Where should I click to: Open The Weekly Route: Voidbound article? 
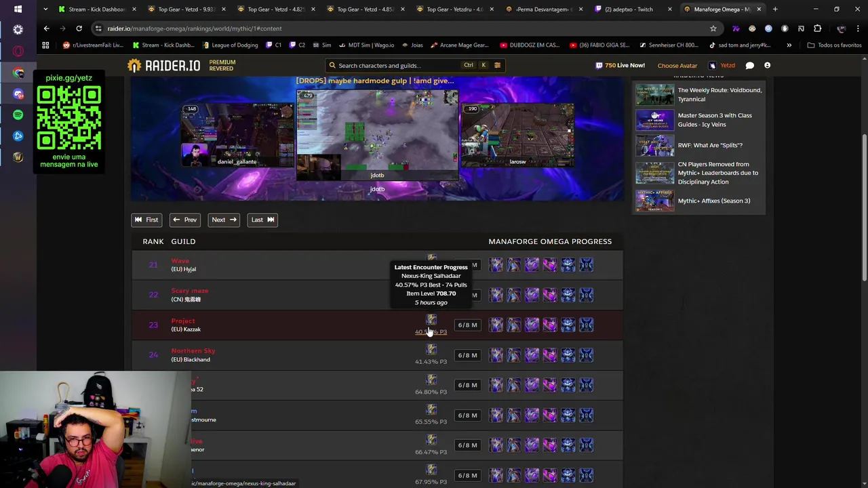pyautogui.click(x=719, y=94)
